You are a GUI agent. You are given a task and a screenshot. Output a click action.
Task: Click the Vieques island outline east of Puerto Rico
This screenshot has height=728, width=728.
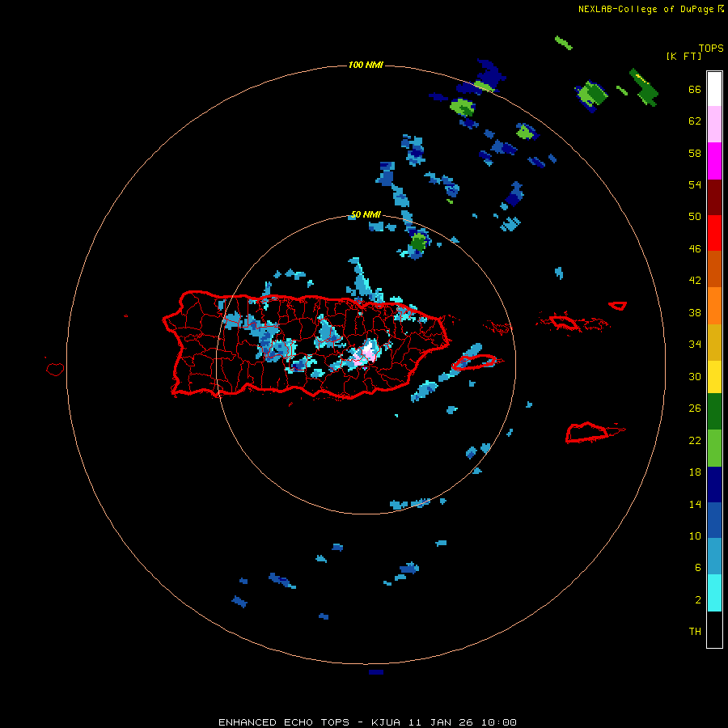point(474,362)
